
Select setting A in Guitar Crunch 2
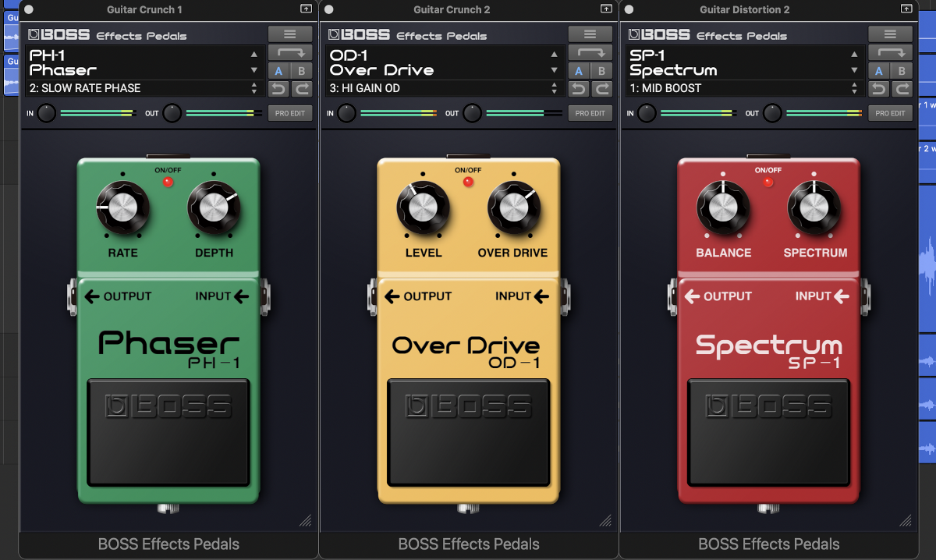579,71
